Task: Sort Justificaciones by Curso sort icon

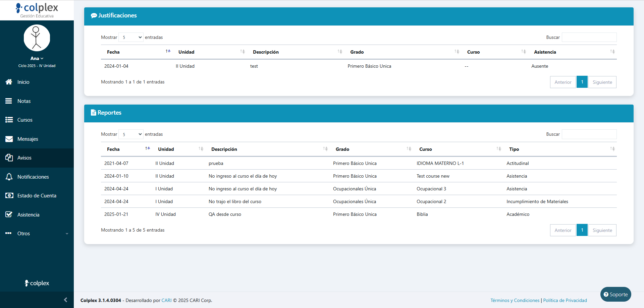Action: pos(524,52)
